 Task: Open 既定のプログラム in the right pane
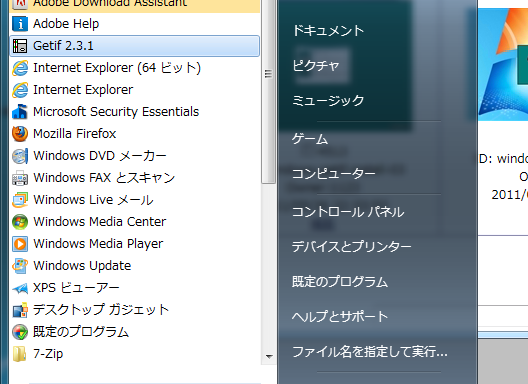340,282
